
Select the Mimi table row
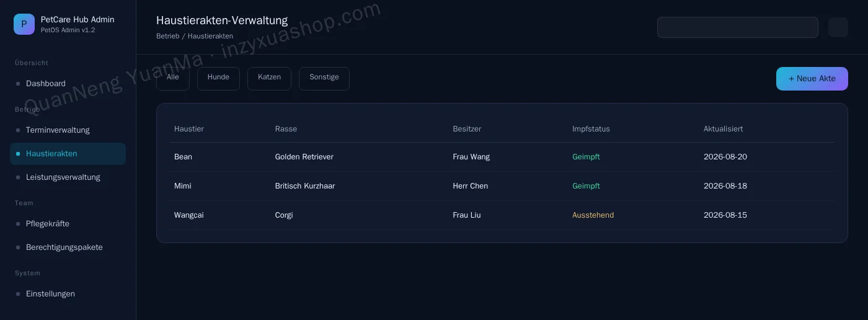tap(502, 186)
